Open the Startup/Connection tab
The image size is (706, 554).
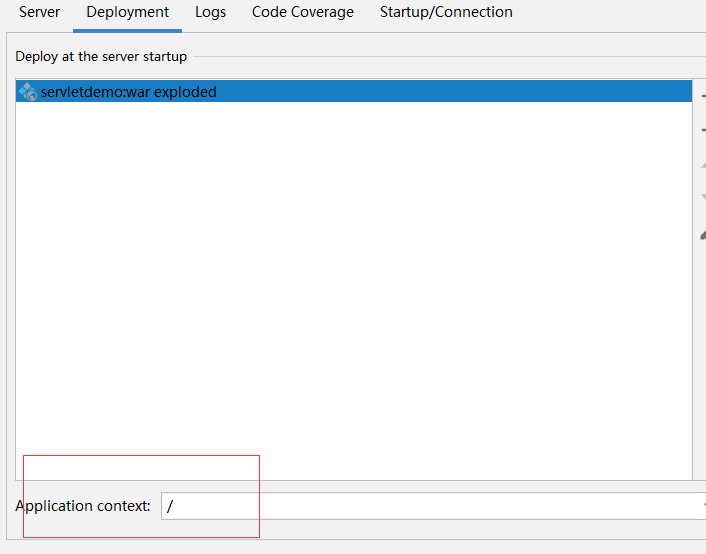pos(446,12)
